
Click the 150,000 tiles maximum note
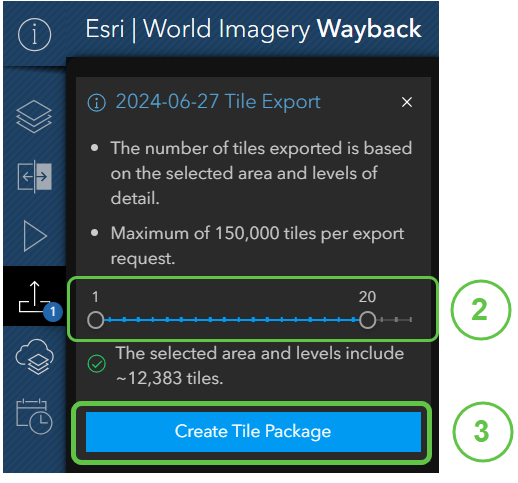point(257,246)
